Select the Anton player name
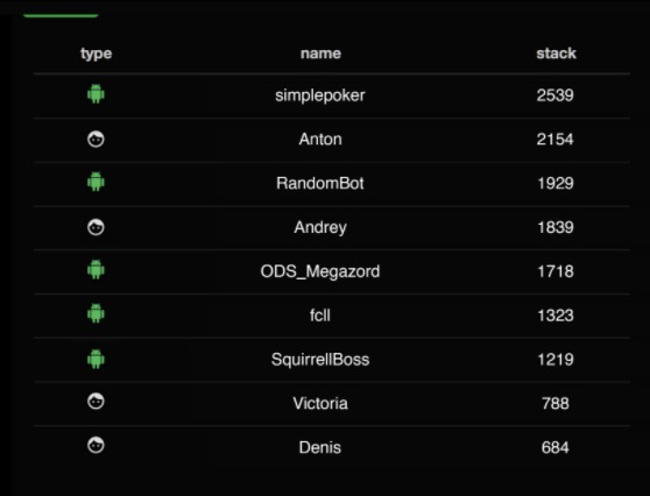Viewport: 650px width, 496px height. (x=320, y=140)
